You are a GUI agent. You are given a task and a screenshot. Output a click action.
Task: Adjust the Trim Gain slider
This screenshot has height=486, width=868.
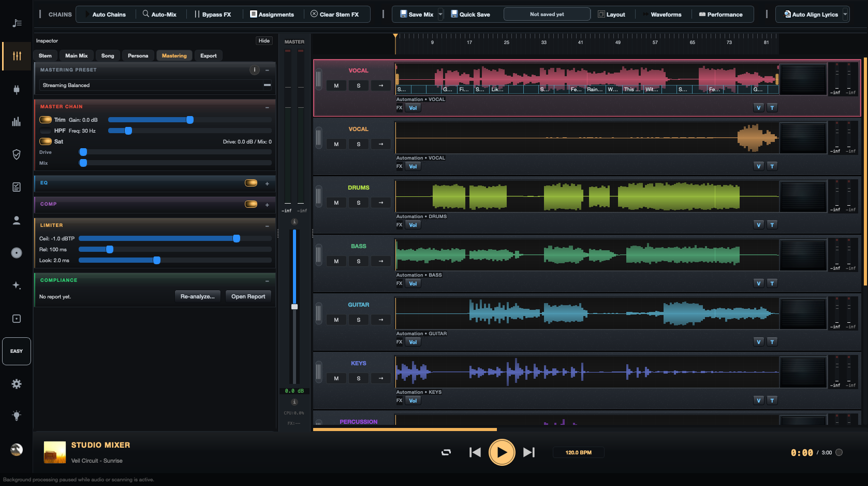190,120
